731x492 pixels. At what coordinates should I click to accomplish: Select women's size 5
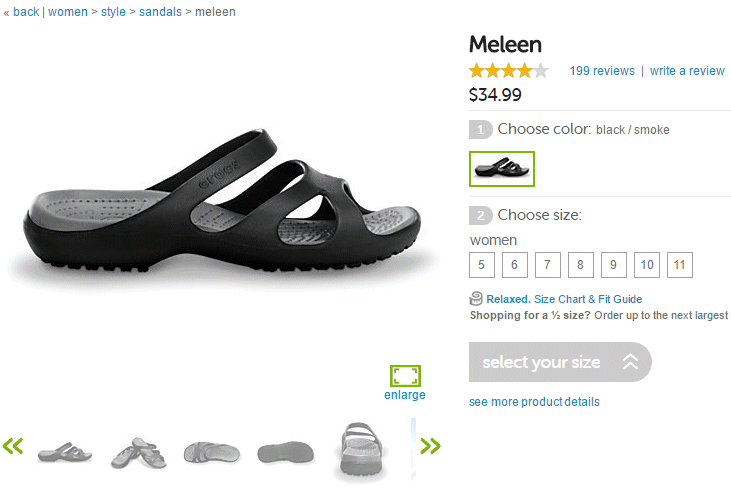tap(481, 265)
